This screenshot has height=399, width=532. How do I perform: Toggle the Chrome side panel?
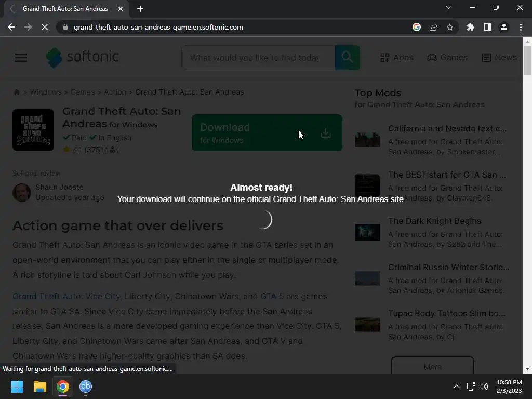[x=487, y=27]
